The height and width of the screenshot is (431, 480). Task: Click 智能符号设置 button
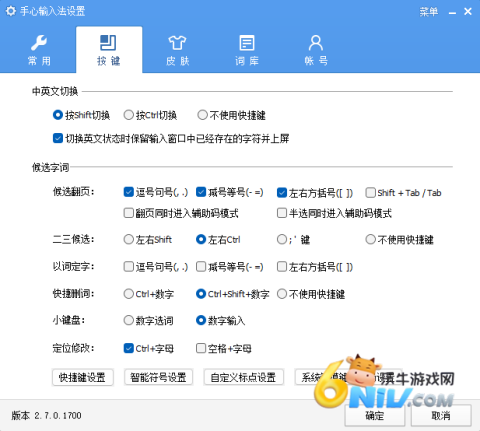[158, 377]
